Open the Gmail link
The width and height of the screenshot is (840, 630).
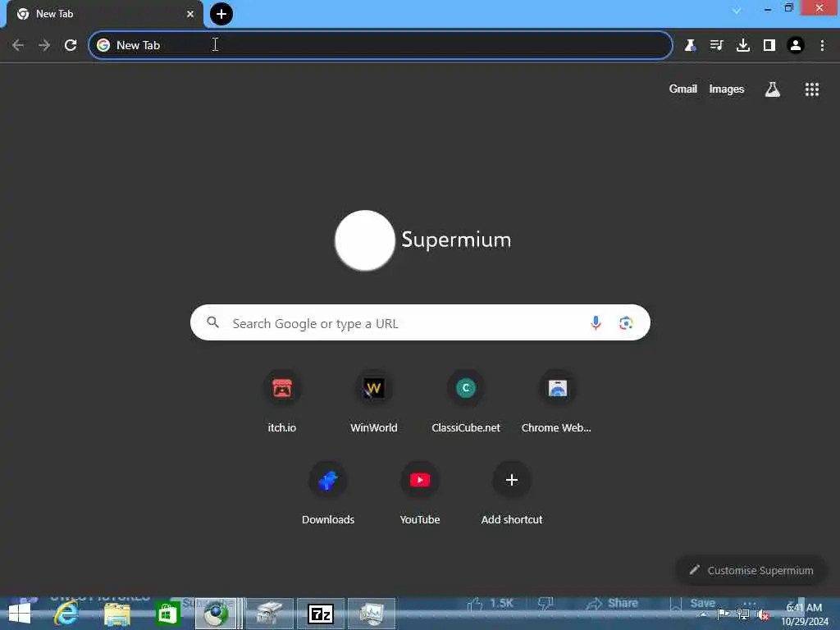click(x=683, y=89)
